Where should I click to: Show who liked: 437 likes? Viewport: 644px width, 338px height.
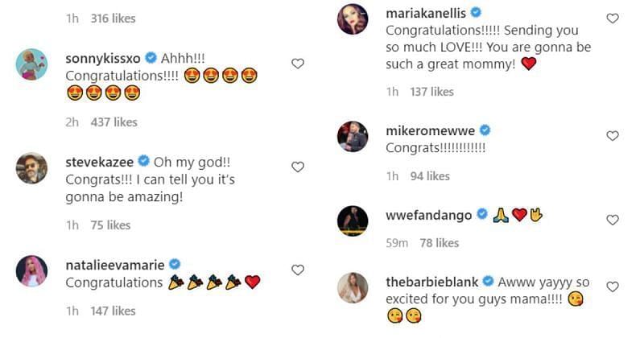click(x=113, y=122)
